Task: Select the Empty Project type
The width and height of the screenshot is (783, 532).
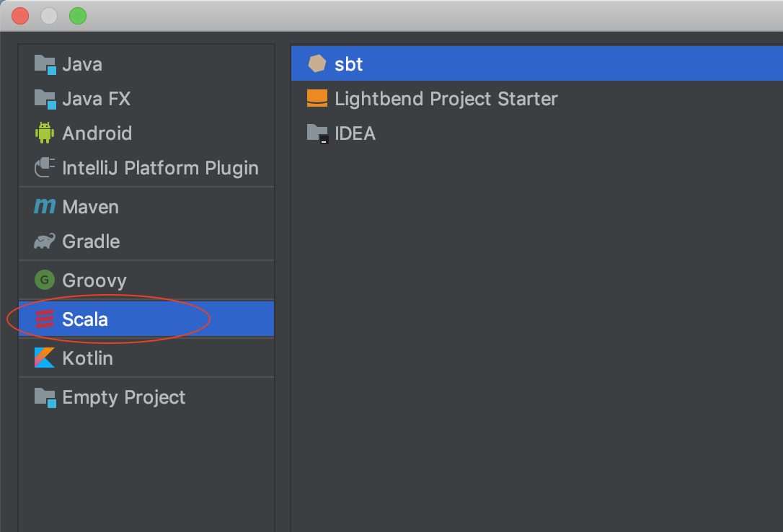Action: (x=123, y=397)
